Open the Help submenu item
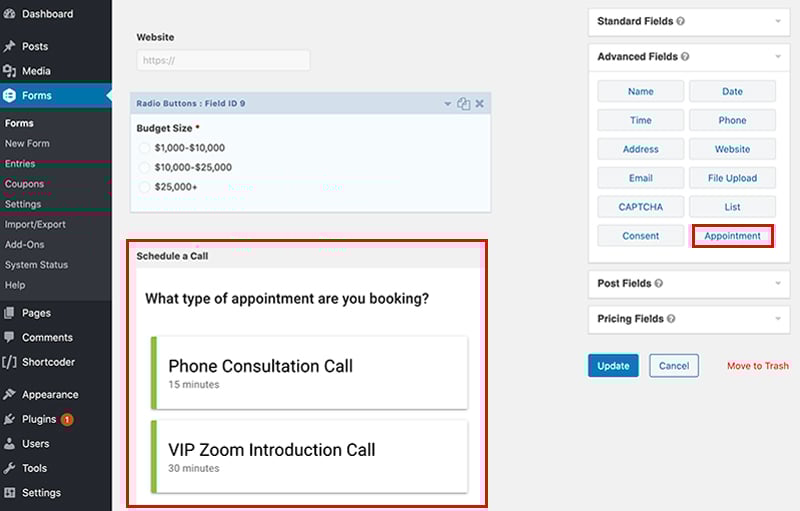This screenshot has height=511, width=800. (x=15, y=285)
